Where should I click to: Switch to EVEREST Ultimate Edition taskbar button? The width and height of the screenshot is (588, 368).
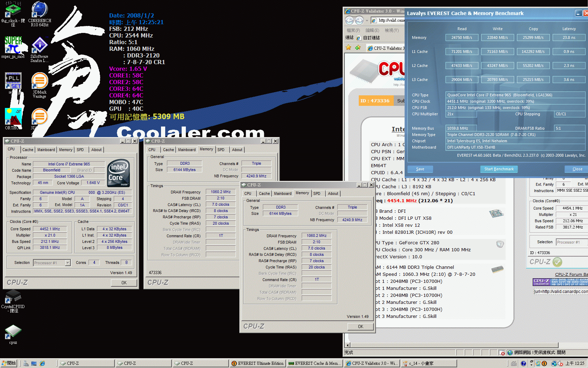point(258,363)
